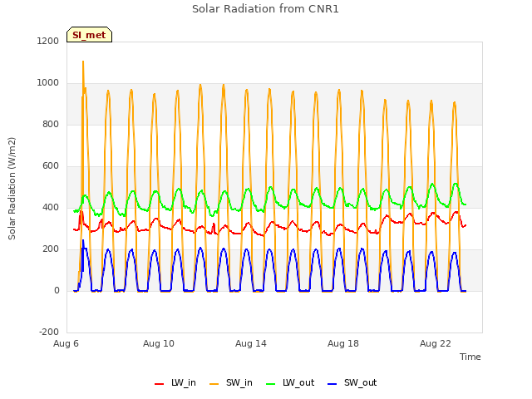Click the green LW_out legend color marker
532x399 pixels.
tap(270, 384)
